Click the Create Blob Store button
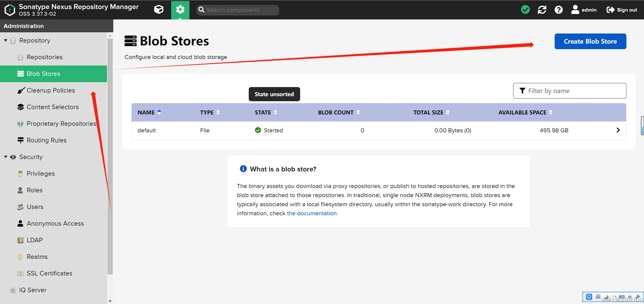This screenshot has height=304, width=644. (x=590, y=41)
